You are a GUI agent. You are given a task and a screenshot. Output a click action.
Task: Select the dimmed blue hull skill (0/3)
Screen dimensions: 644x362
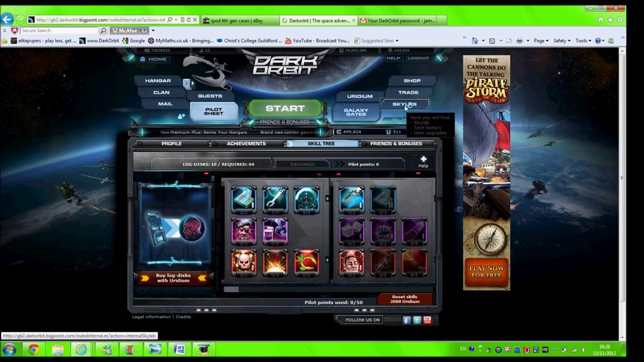point(383,200)
